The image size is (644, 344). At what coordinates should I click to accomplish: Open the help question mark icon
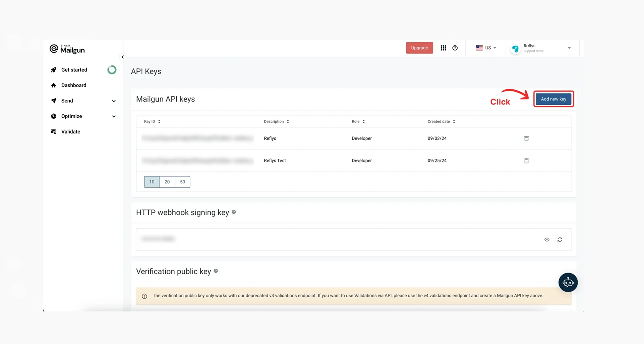(455, 48)
